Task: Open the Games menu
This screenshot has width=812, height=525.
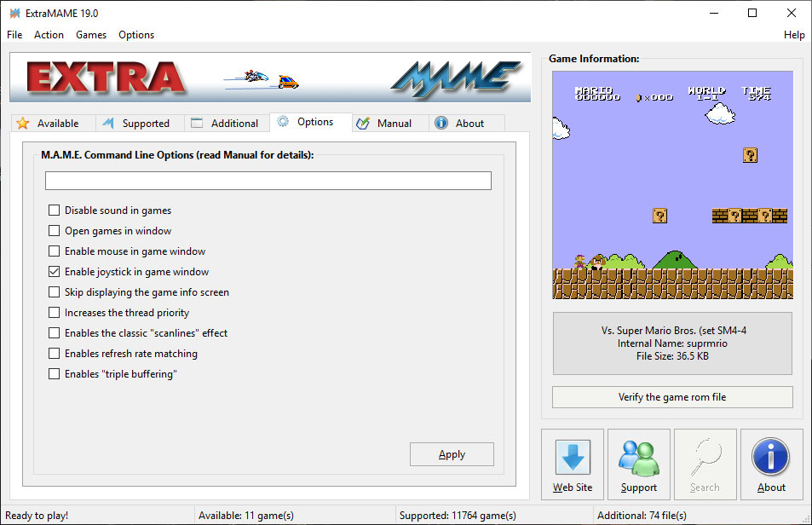Action: [x=91, y=35]
